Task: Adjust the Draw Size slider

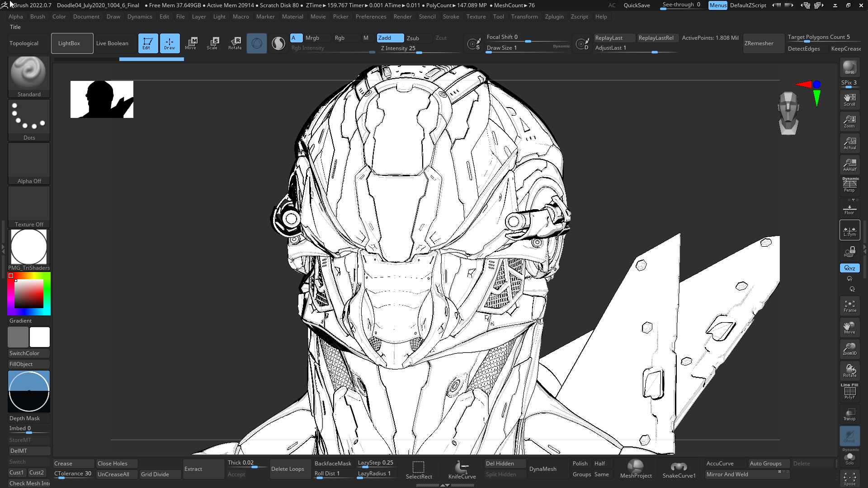Action: tap(527, 48)
